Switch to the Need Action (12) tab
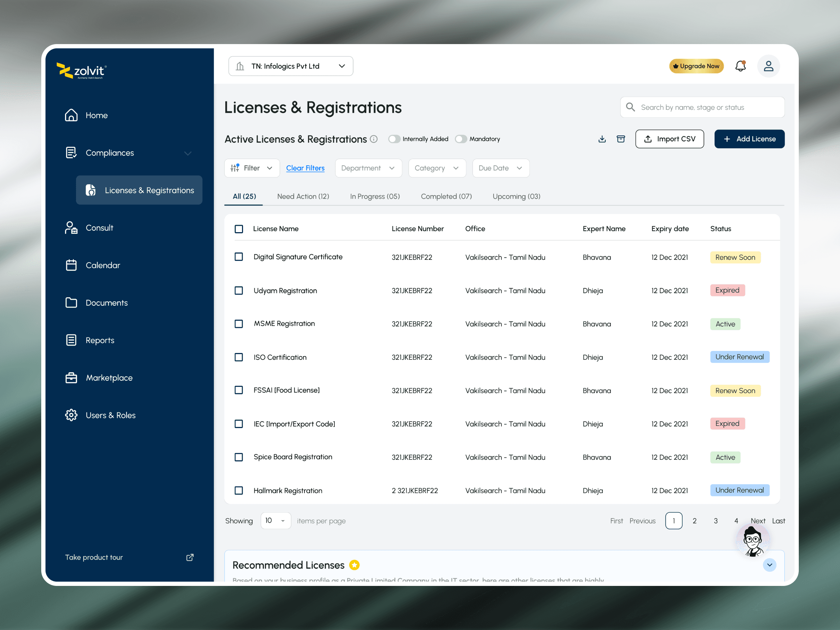 tap(303, 197)
